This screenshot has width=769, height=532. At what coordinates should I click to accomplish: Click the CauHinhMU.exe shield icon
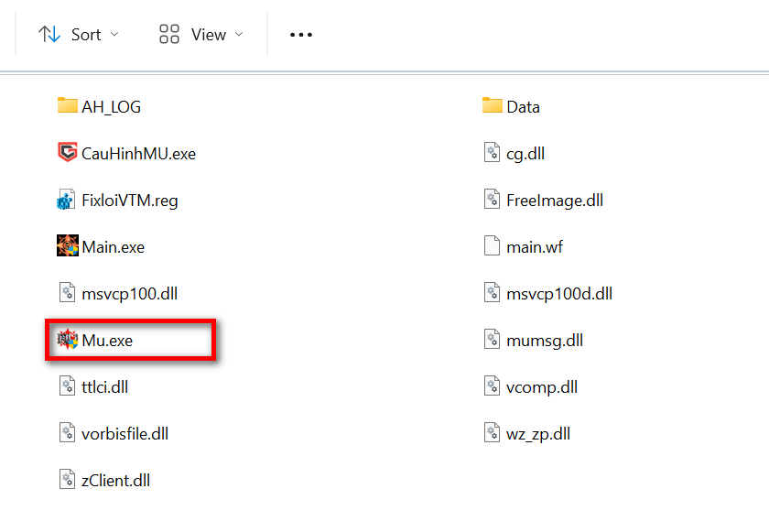pos(67,153)
